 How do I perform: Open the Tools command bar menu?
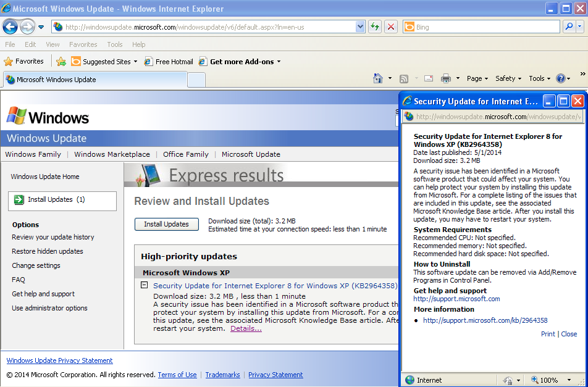539,78
